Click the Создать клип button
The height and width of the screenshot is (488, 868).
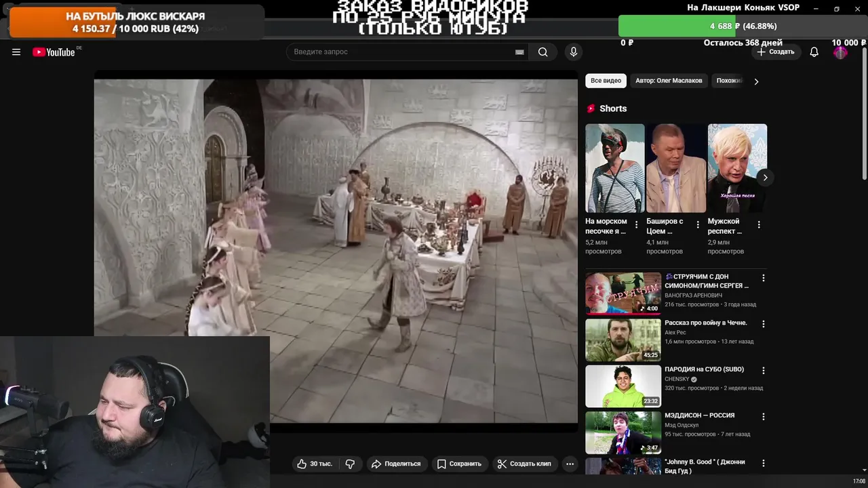coord(524,464)
